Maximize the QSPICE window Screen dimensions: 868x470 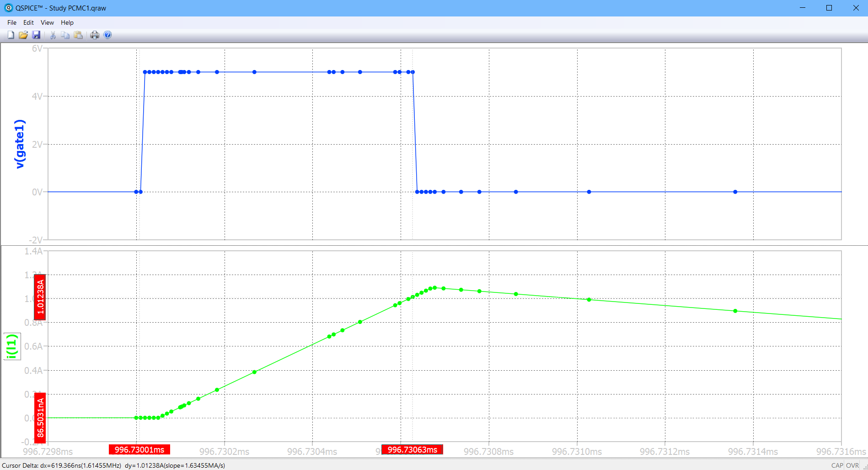point(829,8)
